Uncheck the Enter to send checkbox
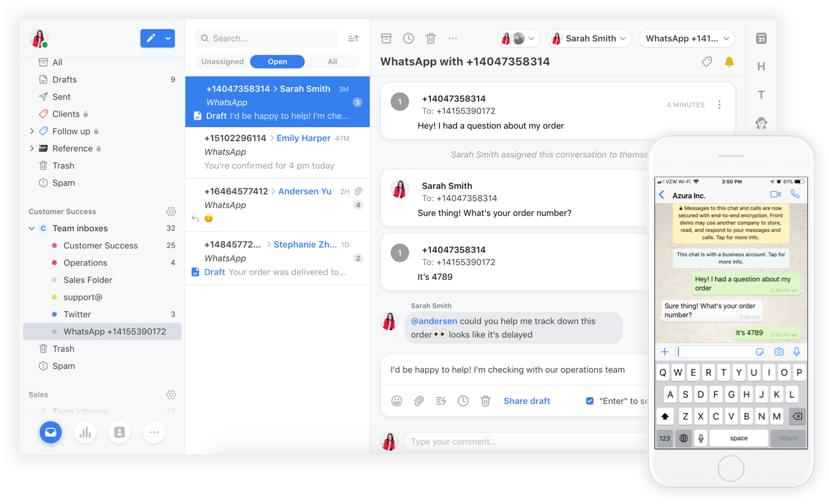 click(x=589, y=401)
